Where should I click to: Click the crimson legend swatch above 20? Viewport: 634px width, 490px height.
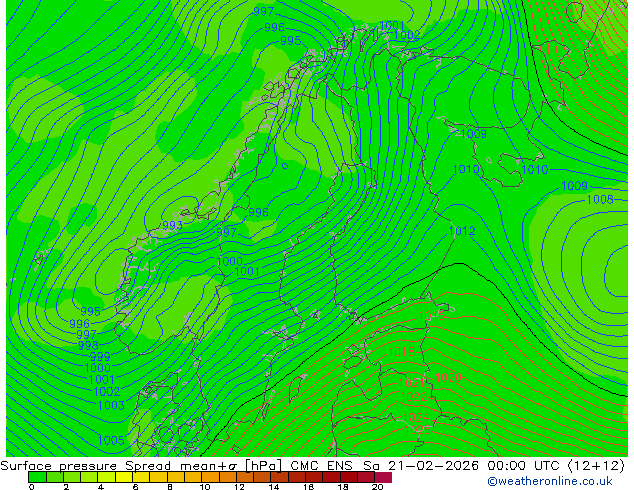pos(383,477)
